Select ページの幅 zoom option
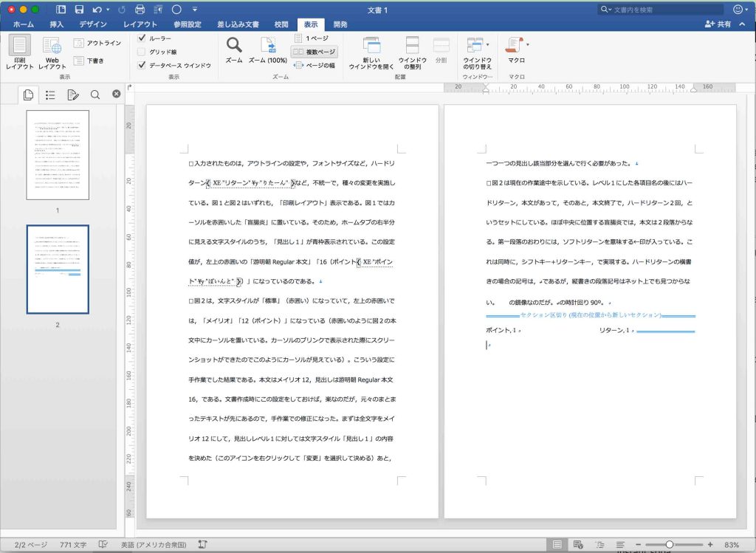This screenshot has height=553, width=756. pyautogui.click(x=314, y=65)
